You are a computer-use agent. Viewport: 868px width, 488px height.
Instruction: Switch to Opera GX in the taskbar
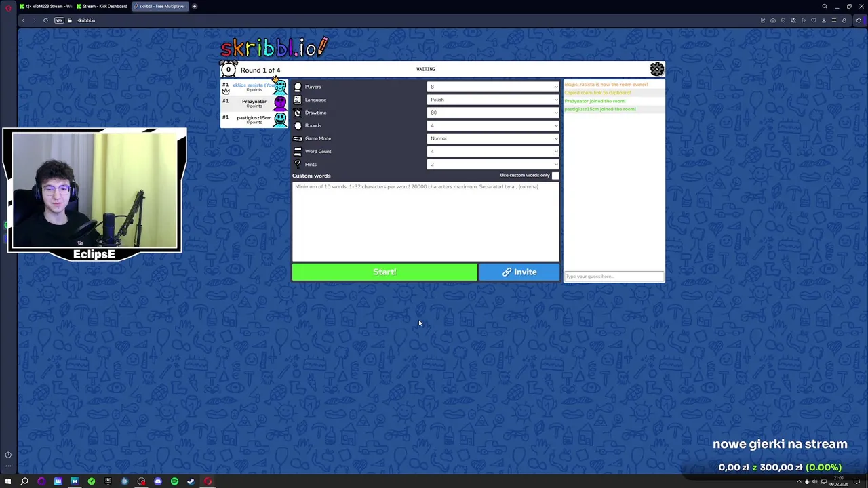click(x=208, y=481)
